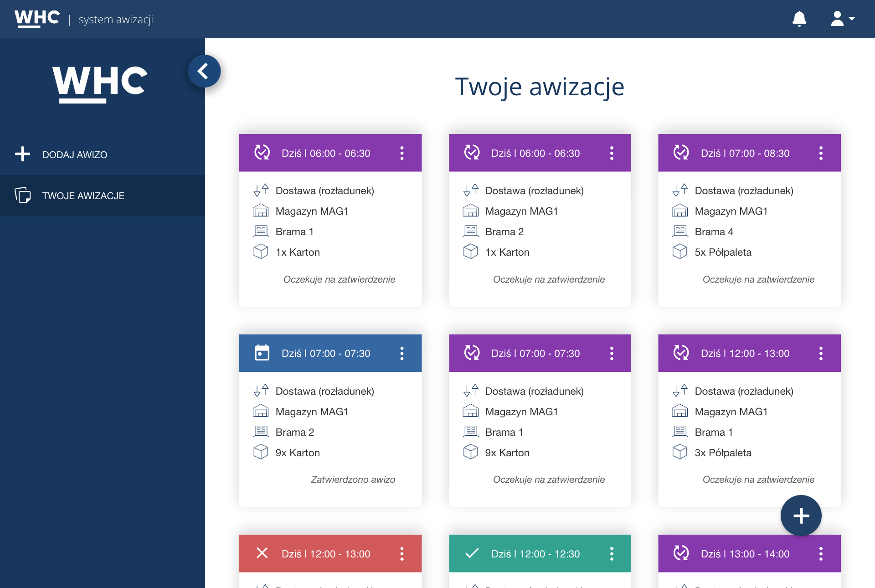Screen dimensions: 875x588
Task: Select the Dziś 13:00 - 14:00 card header
Action: tap(749, 553)
